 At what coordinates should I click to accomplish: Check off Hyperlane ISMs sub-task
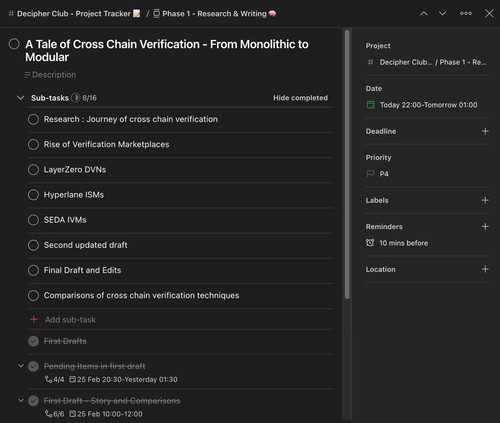[x=33, y=195]
